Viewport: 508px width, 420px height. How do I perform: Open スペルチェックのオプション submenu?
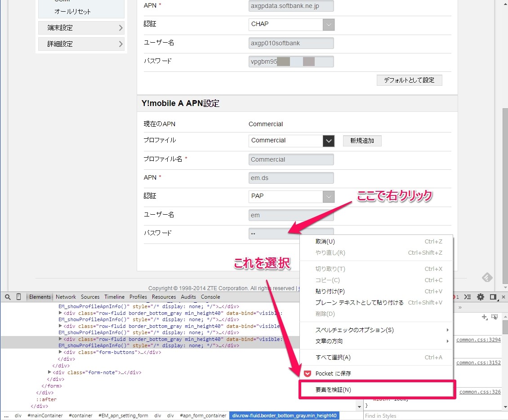click(x=376, y=330)
